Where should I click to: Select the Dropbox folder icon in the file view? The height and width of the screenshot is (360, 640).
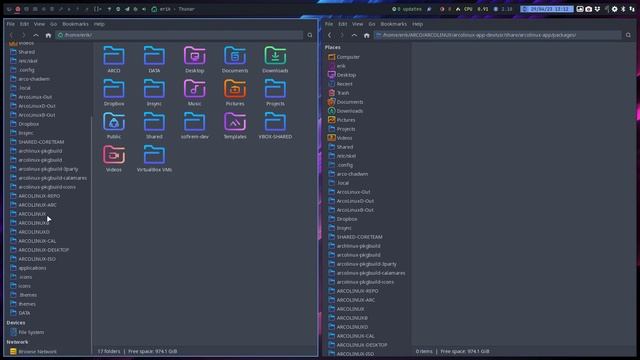coord(114,92)
